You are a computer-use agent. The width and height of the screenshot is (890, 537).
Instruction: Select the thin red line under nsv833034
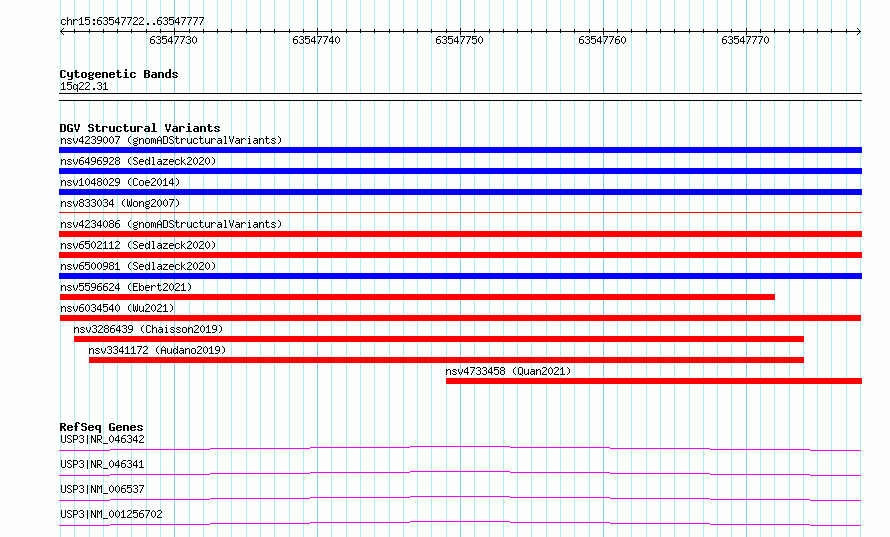point(460,212)
